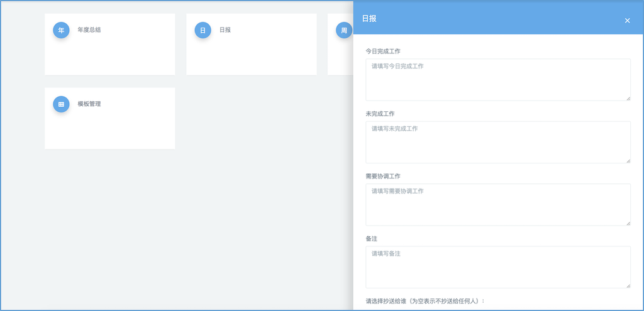Click the 请选择抄送给谁 instruction text

click(x=425, y=301)
